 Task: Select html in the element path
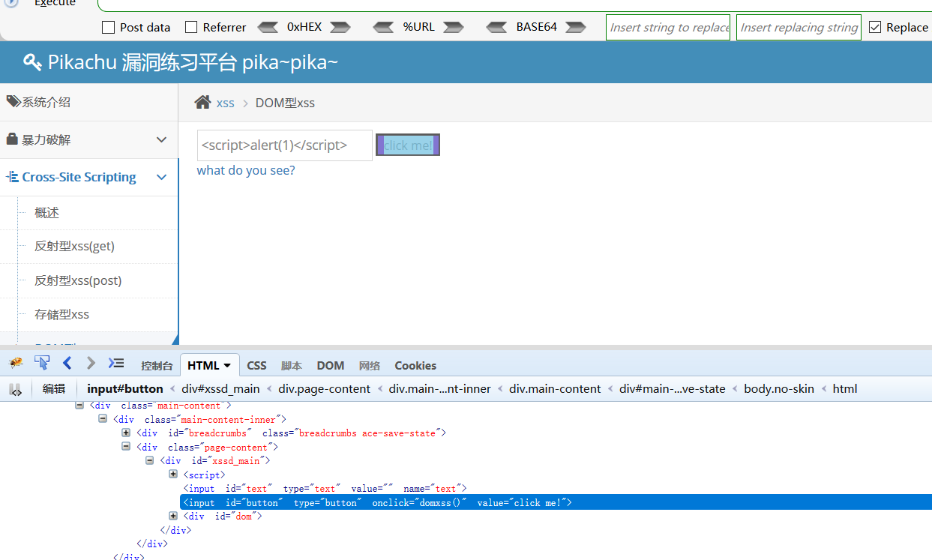(x=845, y=388)
